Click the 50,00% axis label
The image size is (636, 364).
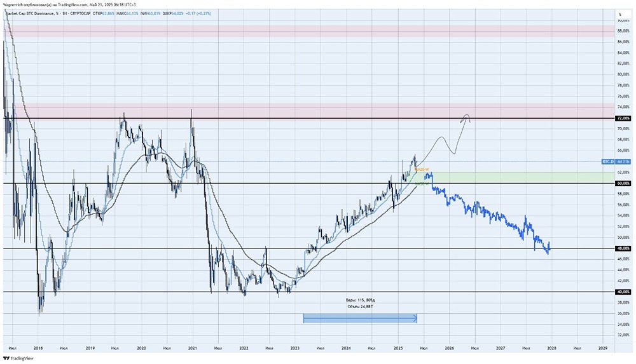point(623,238)
